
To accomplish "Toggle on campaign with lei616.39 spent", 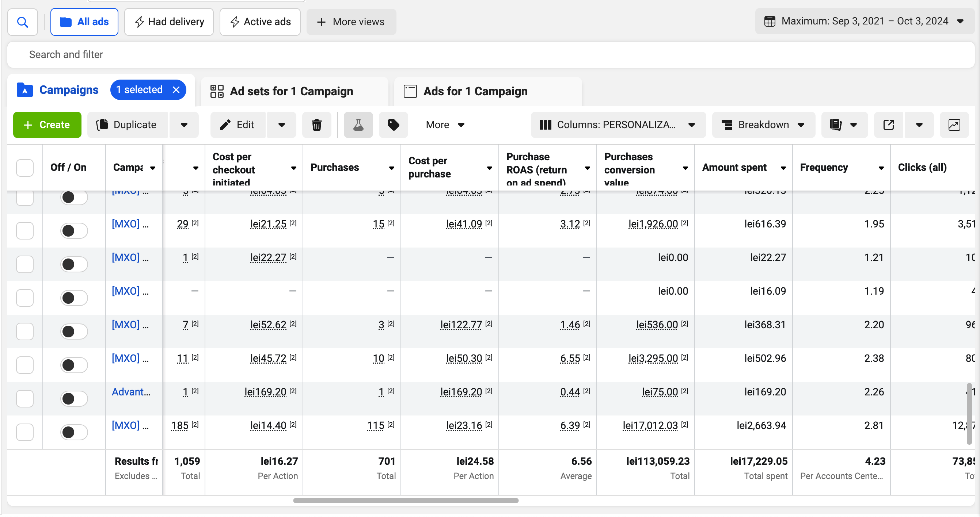I will [74, 231].
